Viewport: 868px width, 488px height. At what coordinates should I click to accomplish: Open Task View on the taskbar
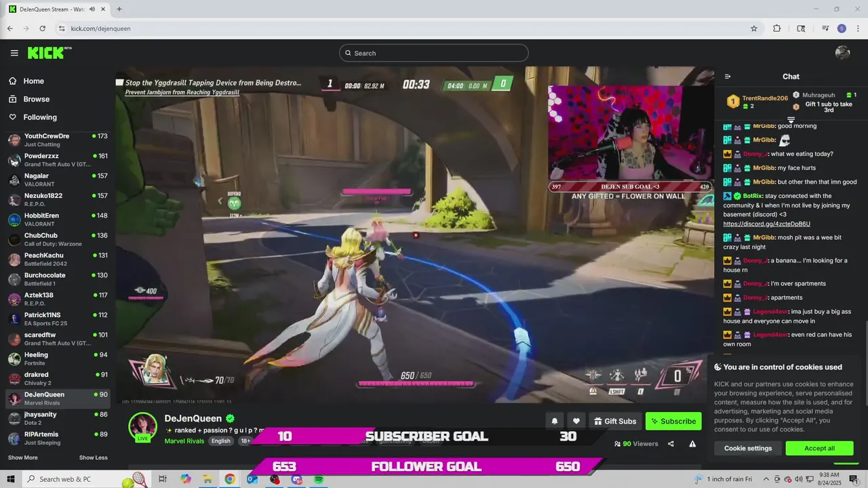click(163, 479)
